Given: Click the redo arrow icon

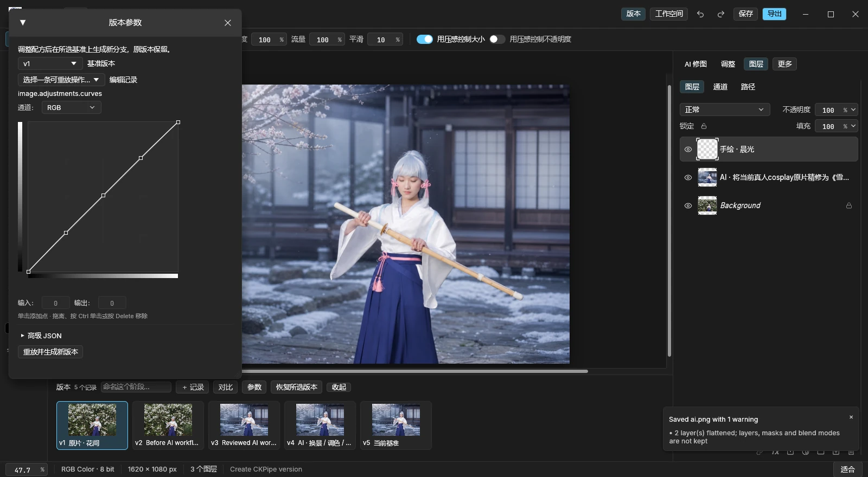Looking at the screenshot, I should coord(721,14).
